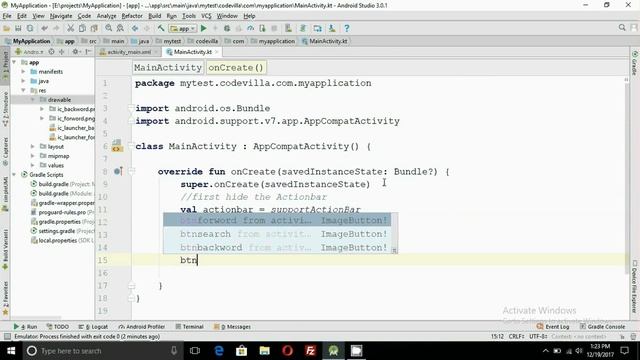Image resolution: width=640 pixels, height=360 pixels.
Task: Choose btnsearch ImageButton completion suggestion
Action: [277, 234]
